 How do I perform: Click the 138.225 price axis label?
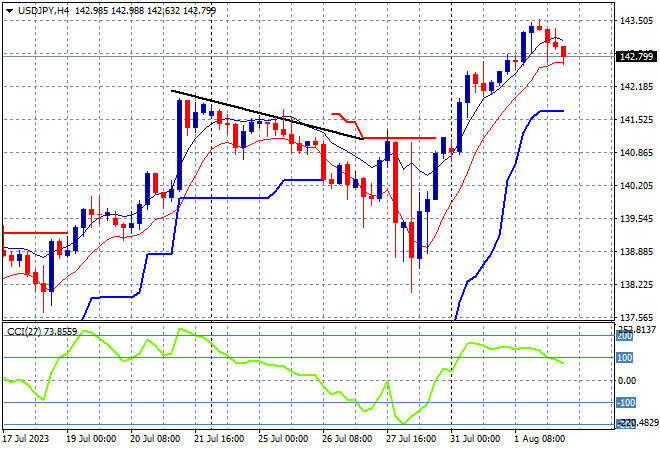[636, 285]
